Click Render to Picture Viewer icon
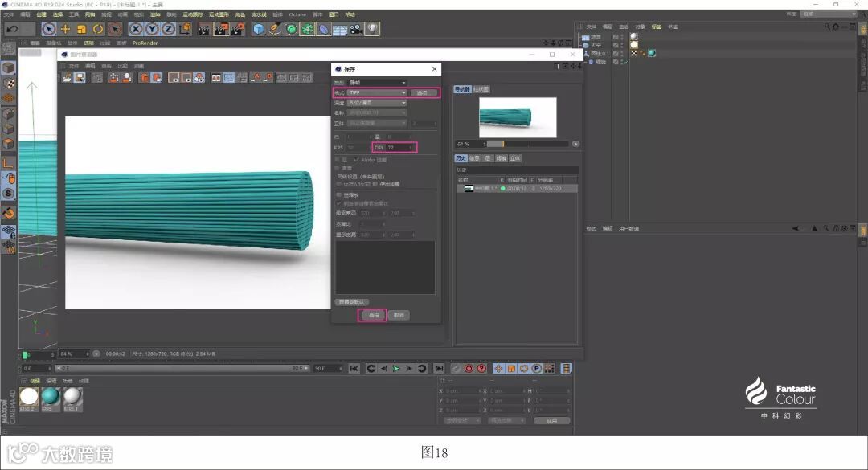This screenshot has height=470, width=868. (221, 29)
